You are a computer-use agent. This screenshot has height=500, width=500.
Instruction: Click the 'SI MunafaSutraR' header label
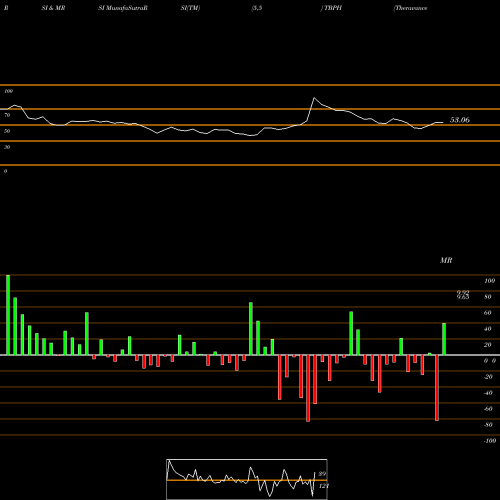pyautogui.click(x=123, y=8)
